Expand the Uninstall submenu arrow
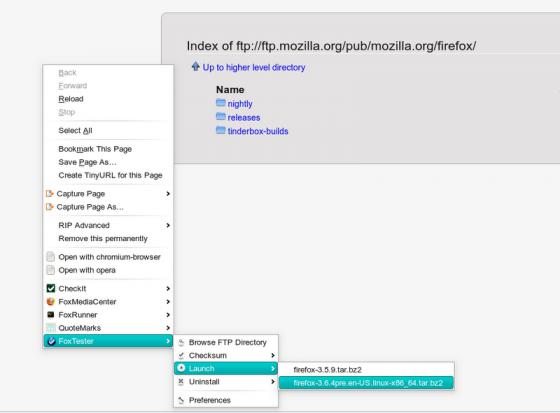Viewport: 560px width, 413px height. click(273, 382)
